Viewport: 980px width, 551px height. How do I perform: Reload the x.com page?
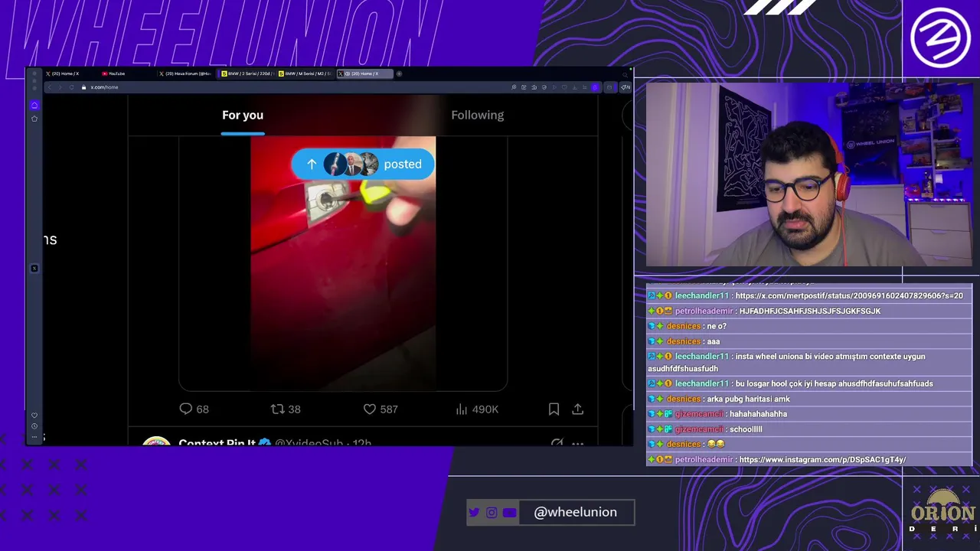(x=71, y=87)
